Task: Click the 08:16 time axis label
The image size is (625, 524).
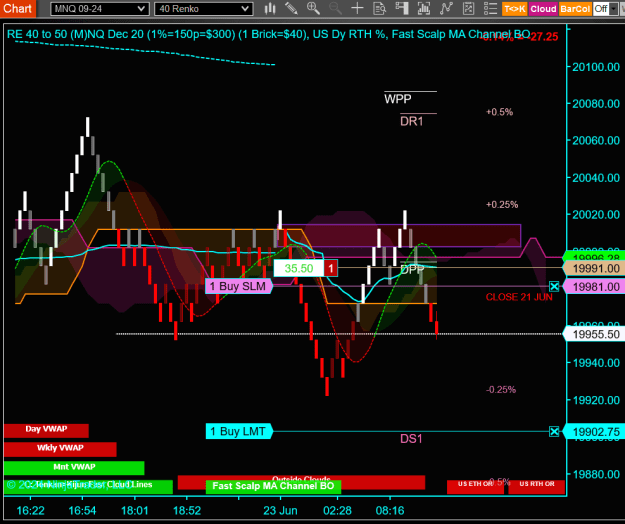Action: [390, 510]
